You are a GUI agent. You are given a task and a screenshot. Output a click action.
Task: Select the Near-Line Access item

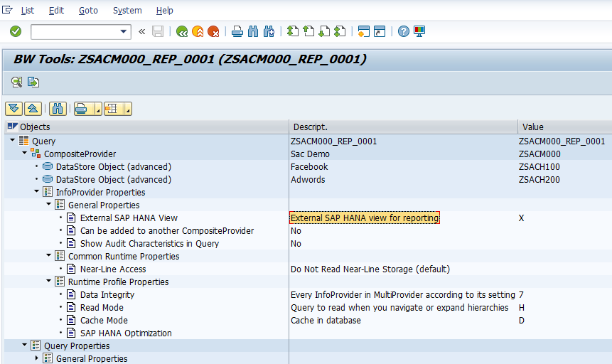click(x=113, y=269)
